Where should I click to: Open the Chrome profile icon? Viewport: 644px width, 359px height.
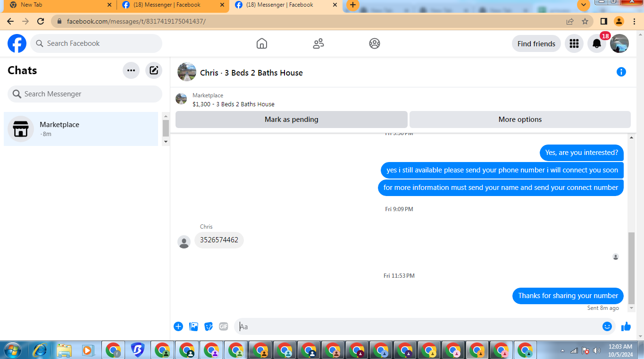(619, 21)
